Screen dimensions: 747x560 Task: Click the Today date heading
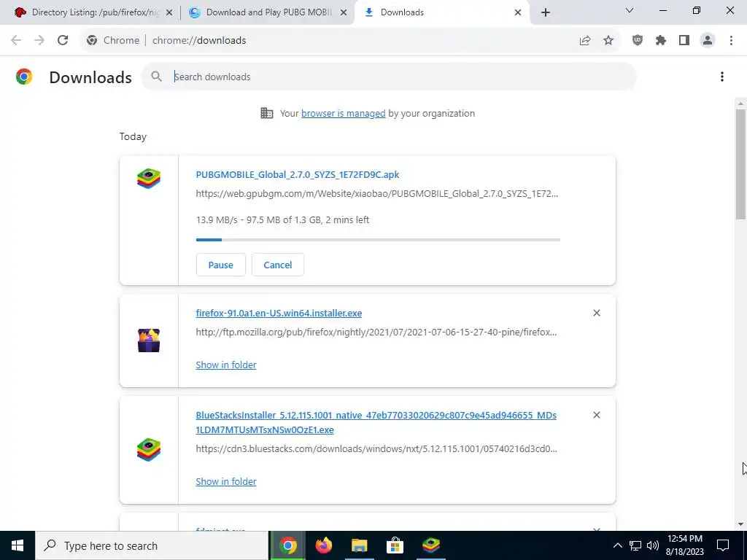(133, 136)
